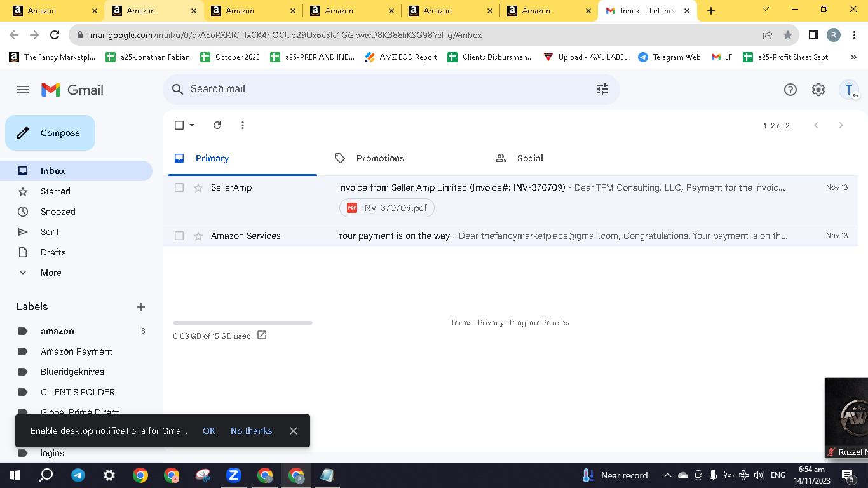Image resolution: width=868 pixels, height=488 pixels.
Task: Open the Chrome menu three dots
Action: 853,36
